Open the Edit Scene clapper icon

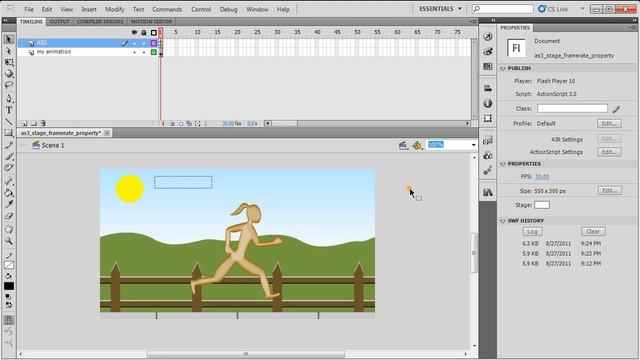click(x=403, y=145)
